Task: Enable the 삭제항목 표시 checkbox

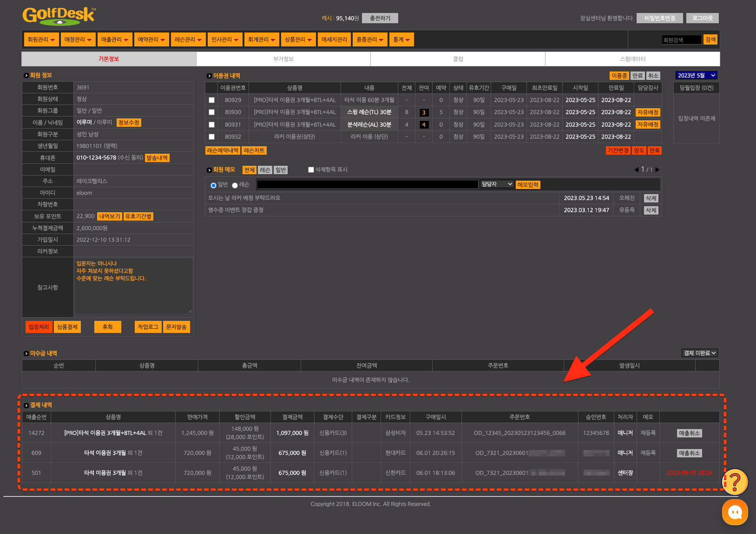Action: [311, 170]
